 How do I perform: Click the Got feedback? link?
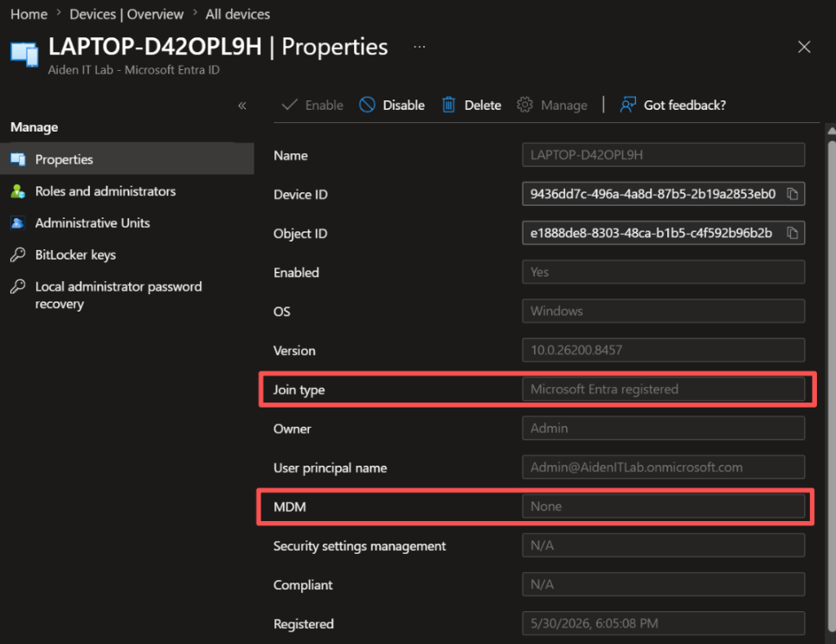pos(672,105)
